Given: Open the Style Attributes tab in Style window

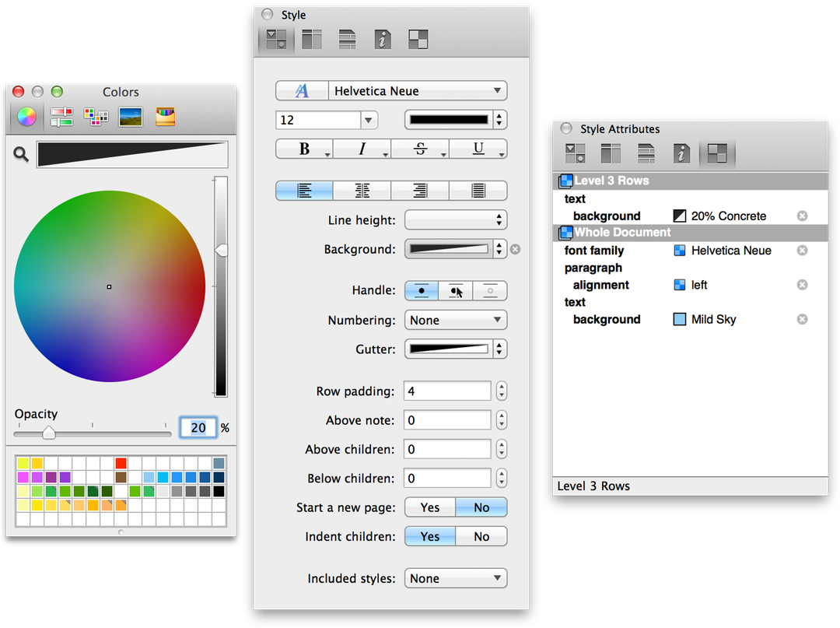Looking at the screenshot, I should (x=418, y=39).
